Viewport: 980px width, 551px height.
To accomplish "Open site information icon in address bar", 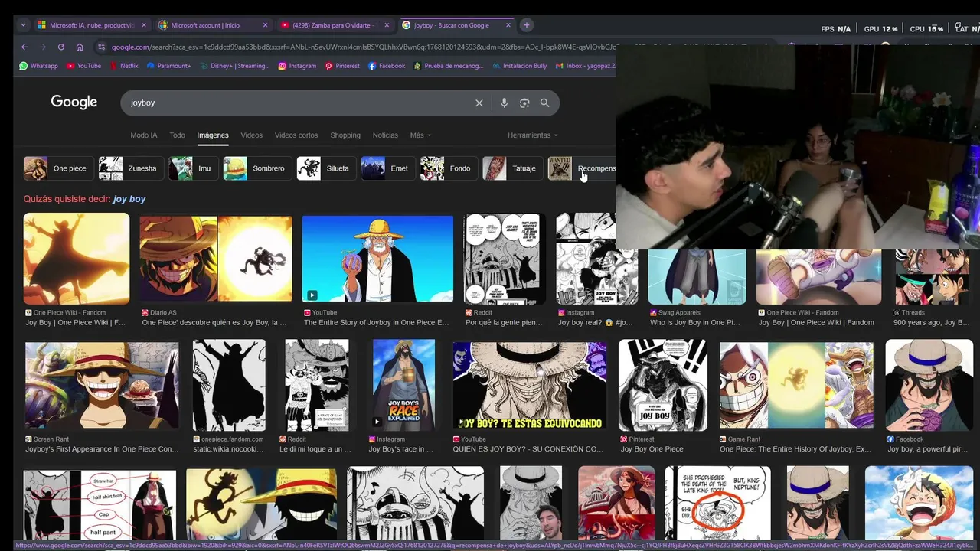I will point(100,47).
